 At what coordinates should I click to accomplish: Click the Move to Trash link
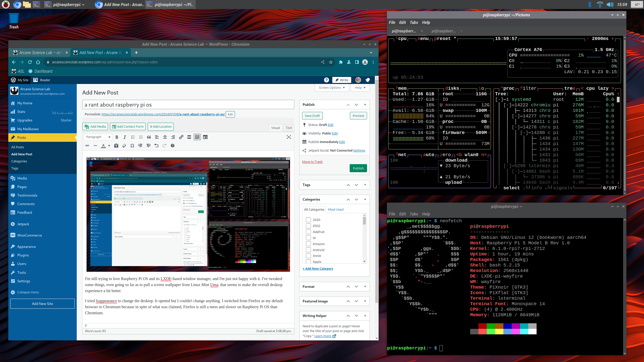click(312, 162)
